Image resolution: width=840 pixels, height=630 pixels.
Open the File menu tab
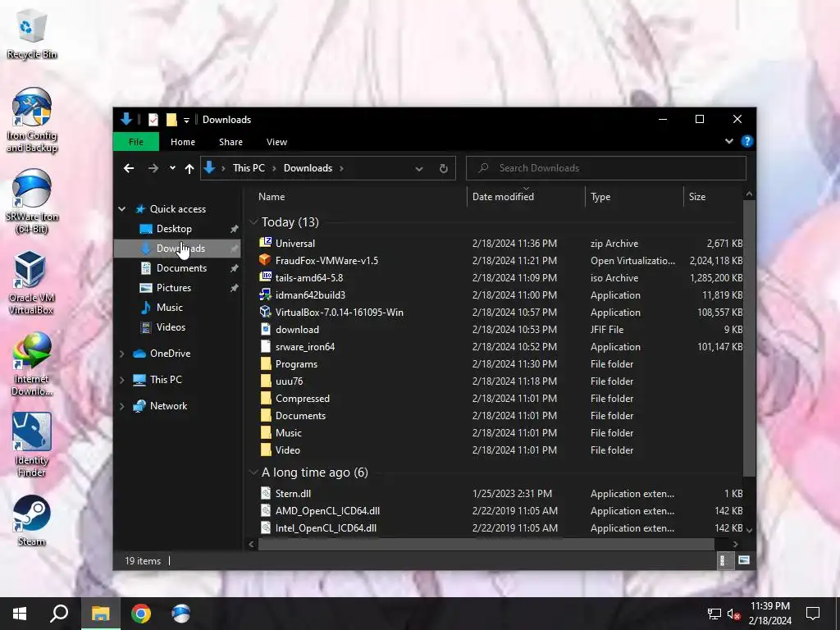tap(136, 142)
